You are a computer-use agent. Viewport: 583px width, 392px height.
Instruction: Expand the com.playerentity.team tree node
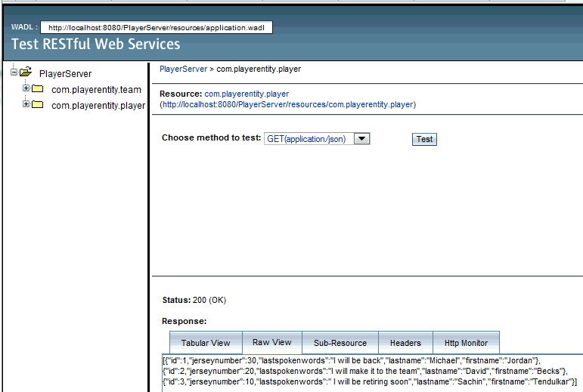26,88
